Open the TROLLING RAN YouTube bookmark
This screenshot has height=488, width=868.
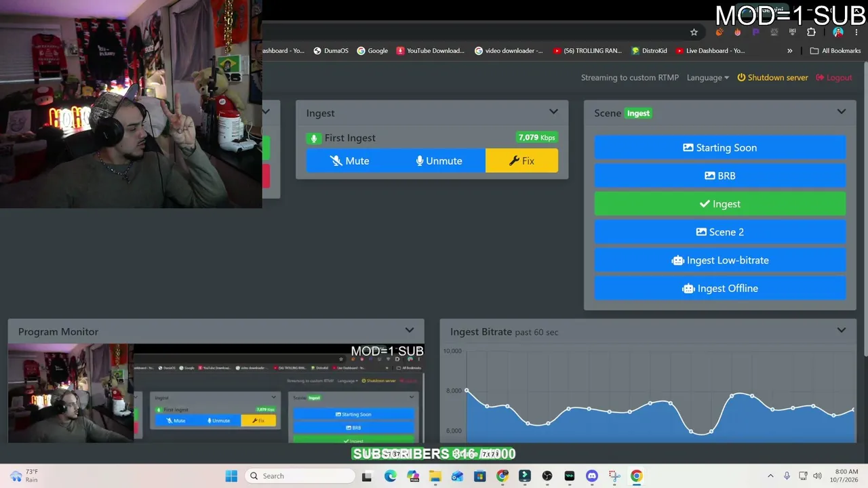coord(587,51)
